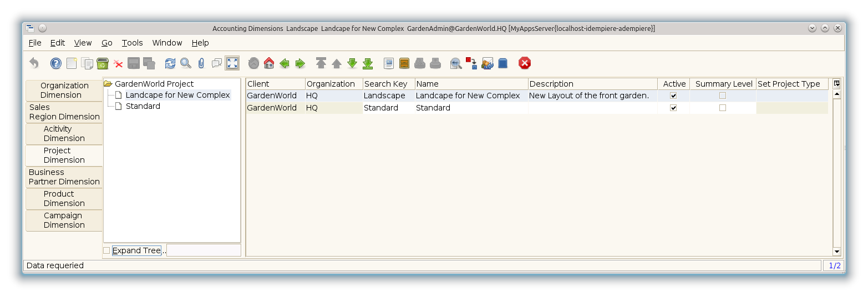Image resolution: width=868 pixels, height=296 pixels.
Task: Toggle the grid view icon
Action: pyautogui.click(x=232, y=63)
